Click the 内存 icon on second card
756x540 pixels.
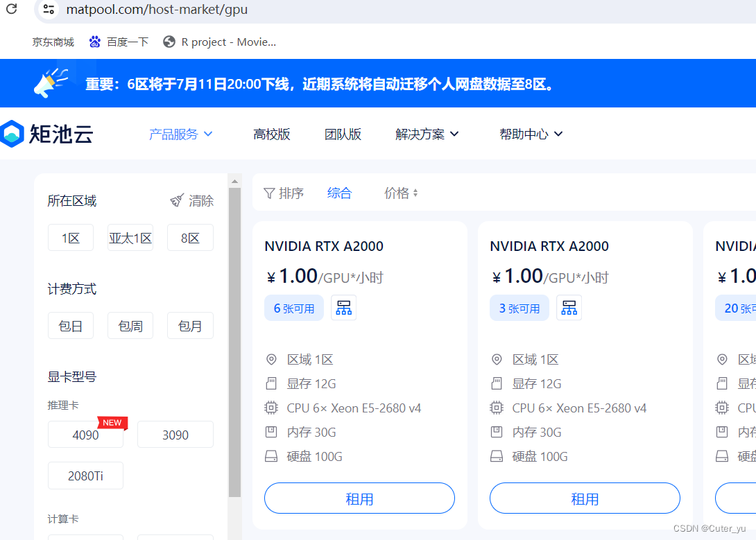click(497, 432)
